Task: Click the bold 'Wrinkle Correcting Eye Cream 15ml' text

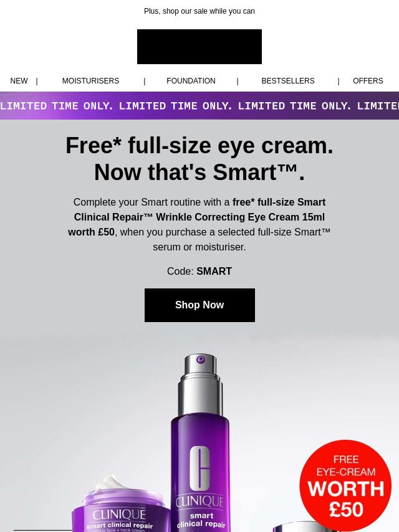Action: click(240, 217)
